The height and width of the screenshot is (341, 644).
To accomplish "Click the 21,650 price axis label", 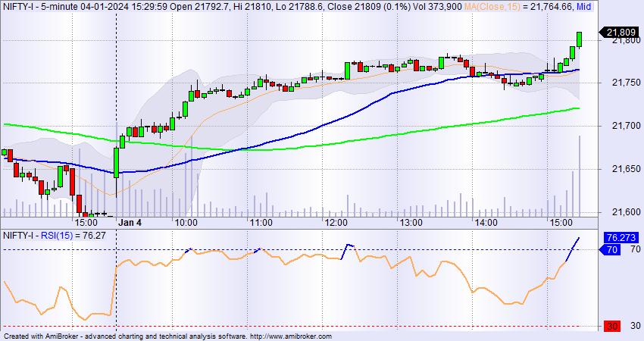I will (626, 169).
